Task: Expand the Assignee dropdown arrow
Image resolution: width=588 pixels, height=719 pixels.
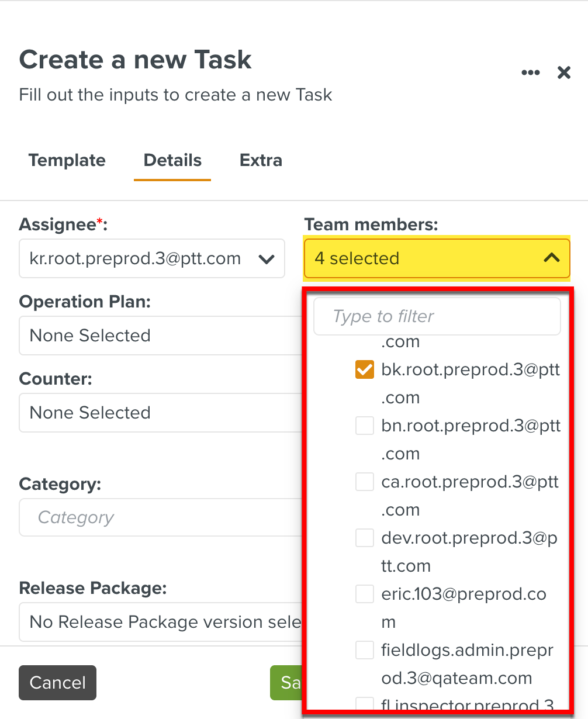Action: click(x=267, y=259)
